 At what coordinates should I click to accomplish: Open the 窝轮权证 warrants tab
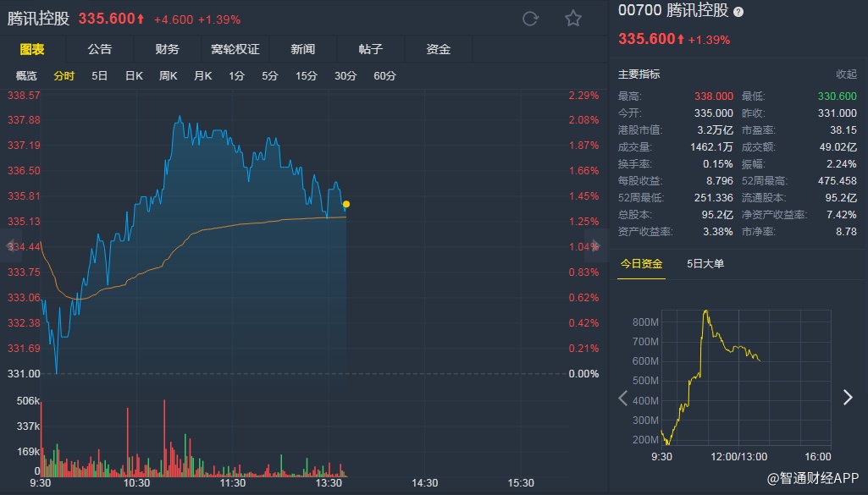pyautogui.click(x=235, y=50)
